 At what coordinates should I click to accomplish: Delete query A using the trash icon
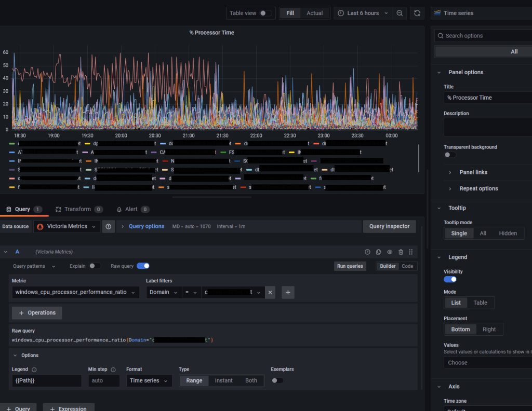click(x=401, y=252)
